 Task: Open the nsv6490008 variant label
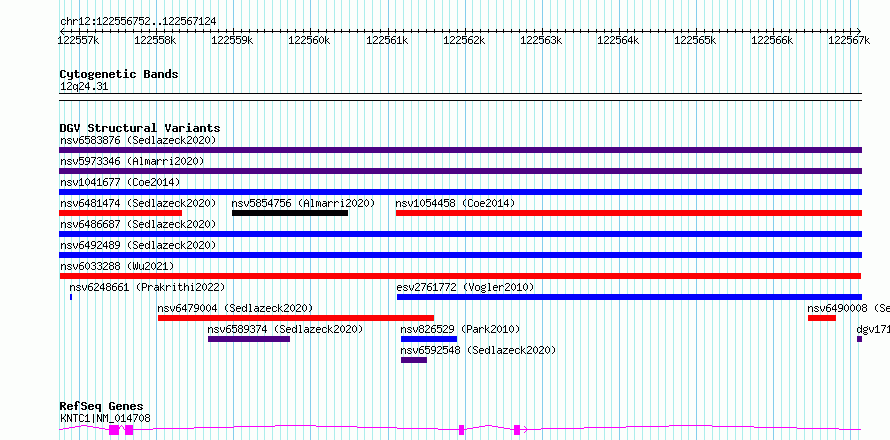[849, 308]
